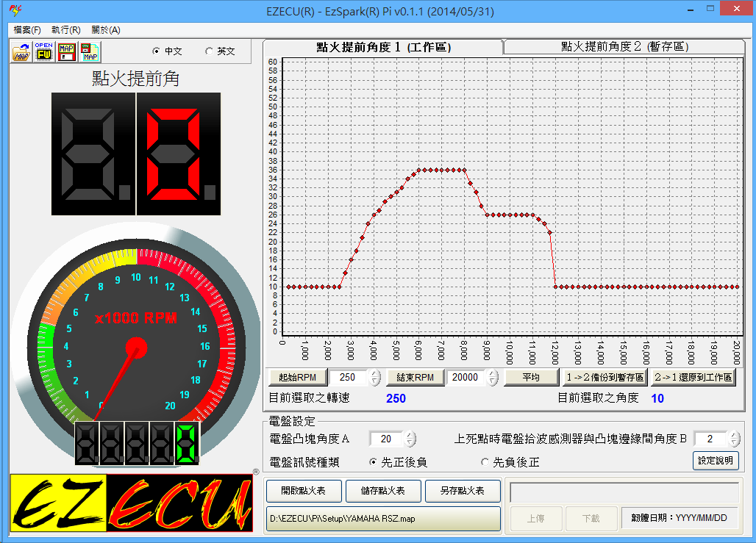Click the green digit in the RPM counter
Image resolution: width=756 pixels, height=543 pixels.
[187, 443]
